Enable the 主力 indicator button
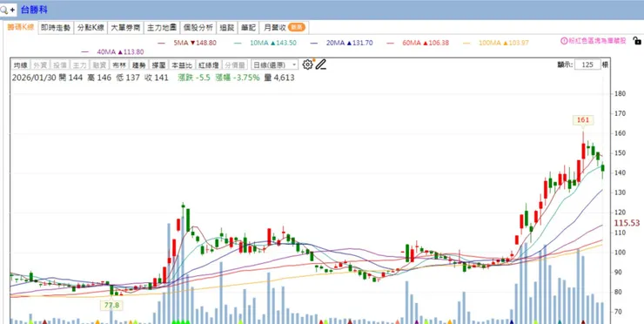 pyautogui.click(x=79, y=65)
